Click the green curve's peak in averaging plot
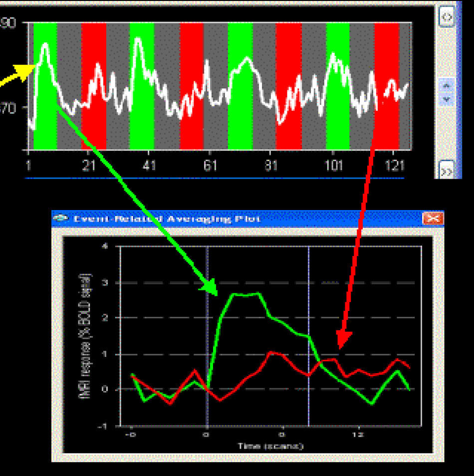The width and height of the screenshot is (474, 476). [x=245, y=294]
